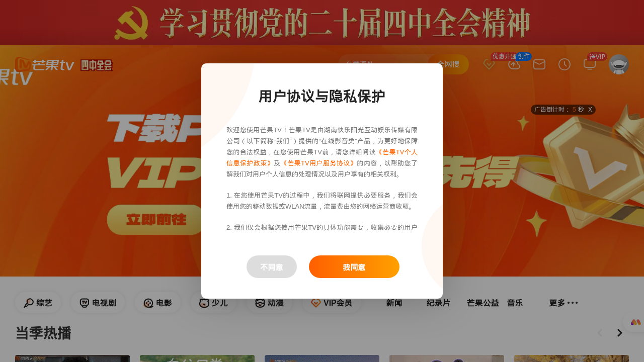
Task: Open the messages envelope icon
Action: point(539,64)
